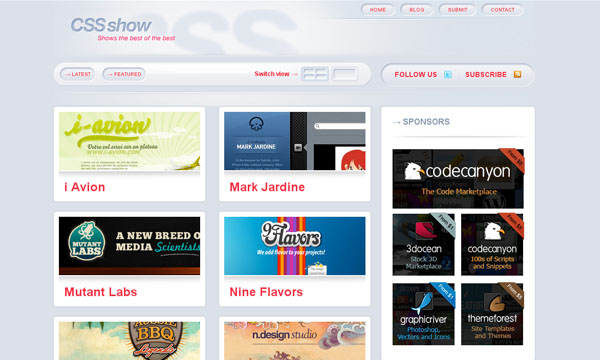The width and height of the screenshot is (600, 360).
Task: Open the Aussie BBQ Legends thumbnail
Action: pos(129,341)
